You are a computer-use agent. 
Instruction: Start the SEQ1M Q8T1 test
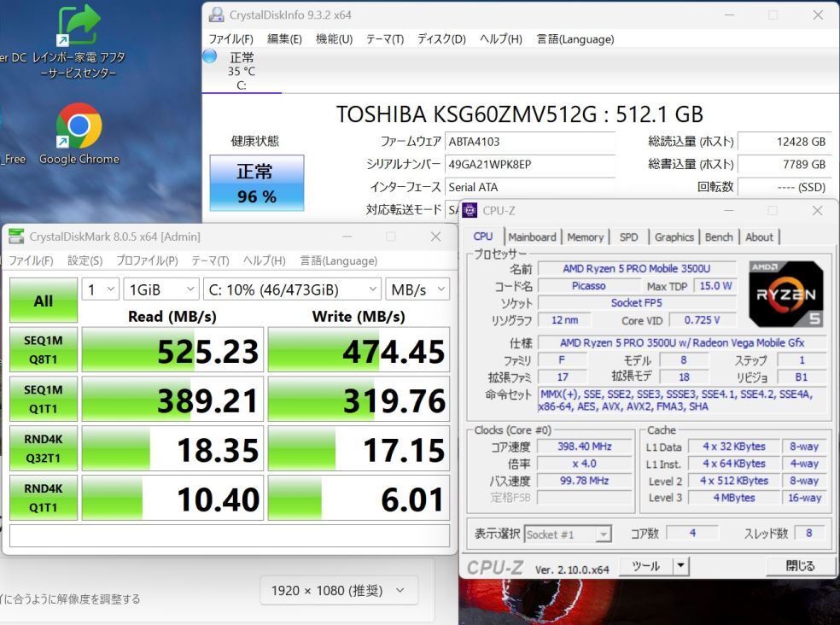click(44, 349)
